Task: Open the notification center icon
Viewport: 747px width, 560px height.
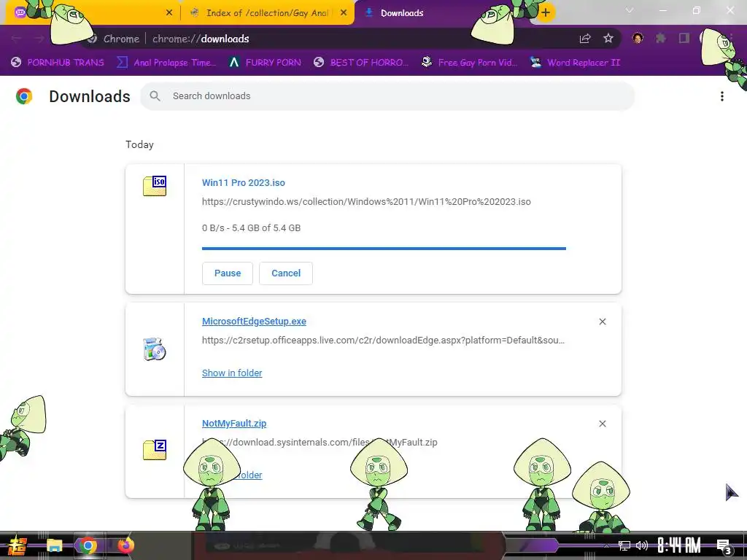Action: [724, 546]
